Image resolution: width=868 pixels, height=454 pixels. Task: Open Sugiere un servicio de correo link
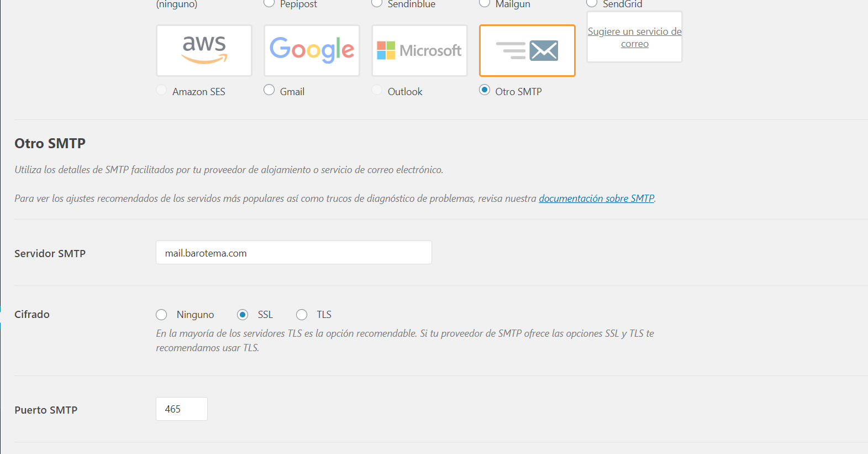pyautogui.click(x=634, y=38)
